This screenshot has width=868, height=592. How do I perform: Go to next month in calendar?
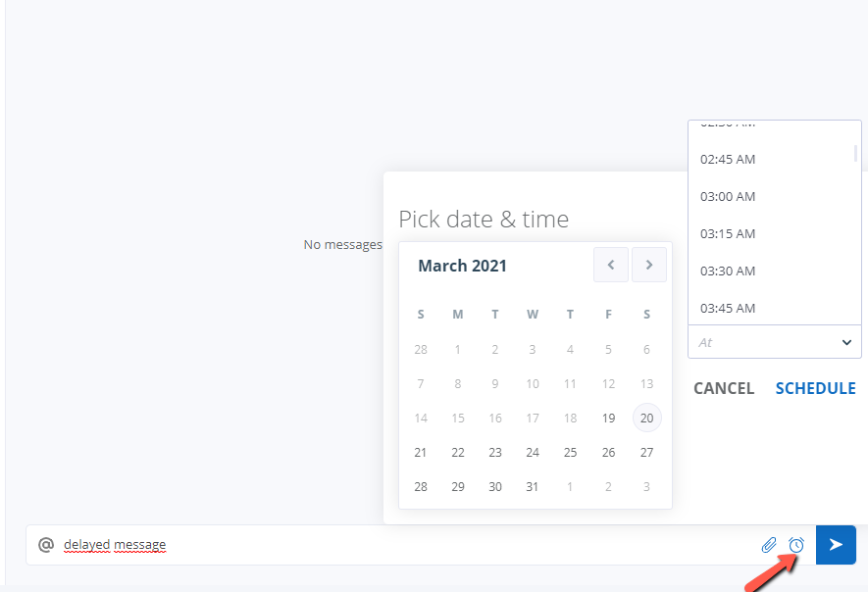[x=648, y=265]
